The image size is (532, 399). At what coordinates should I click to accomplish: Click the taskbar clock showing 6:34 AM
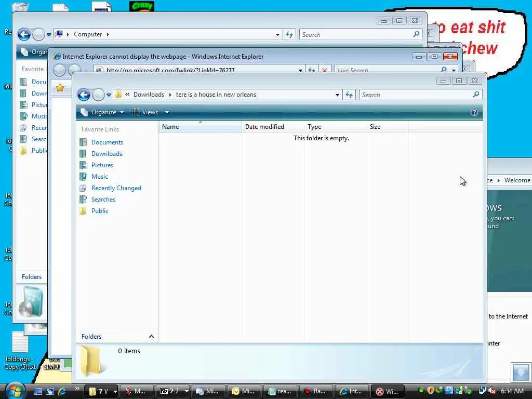[512, 391]
